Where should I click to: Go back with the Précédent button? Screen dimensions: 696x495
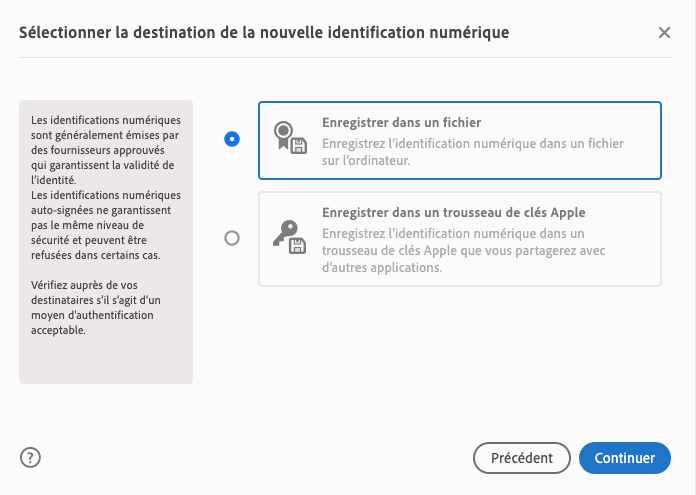(x=521, y=458)
